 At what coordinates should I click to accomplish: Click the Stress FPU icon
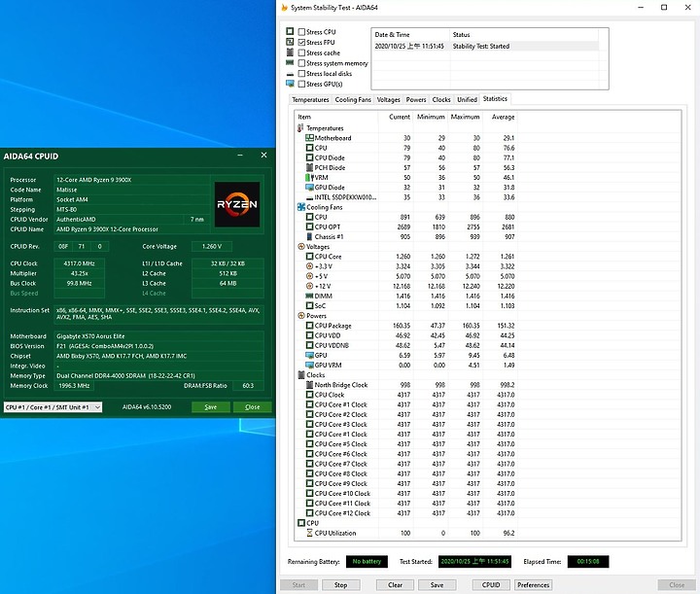[x=290, y=42]
